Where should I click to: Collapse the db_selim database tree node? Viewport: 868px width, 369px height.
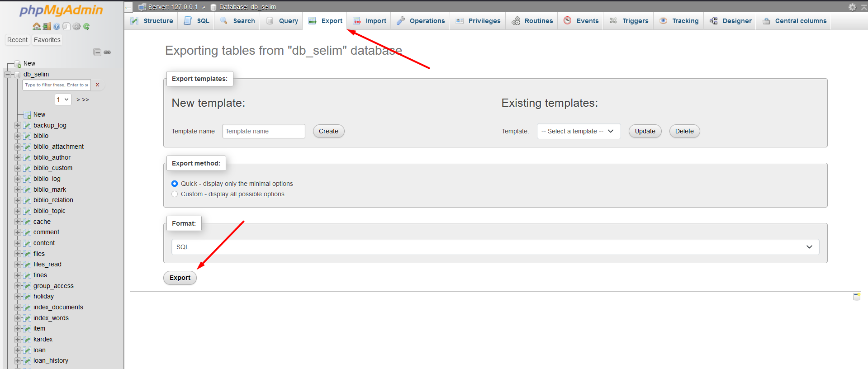(7, 75)
